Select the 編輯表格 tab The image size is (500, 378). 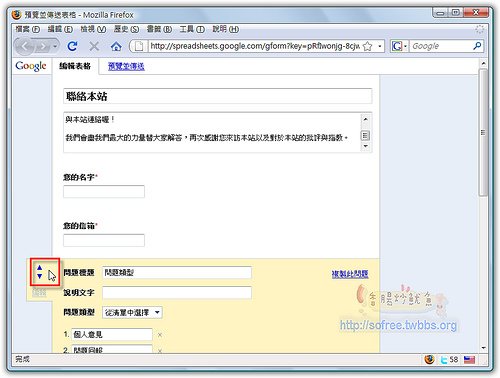(x=75, y=66)
